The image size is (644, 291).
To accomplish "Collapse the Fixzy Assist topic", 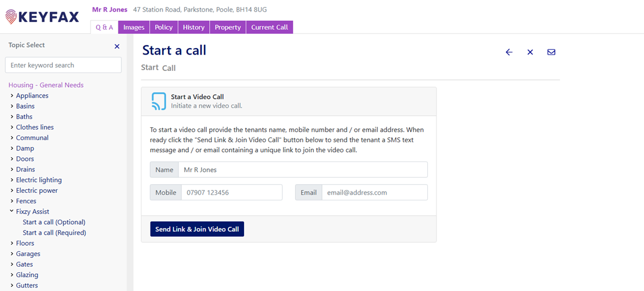I will coord(12,212).
